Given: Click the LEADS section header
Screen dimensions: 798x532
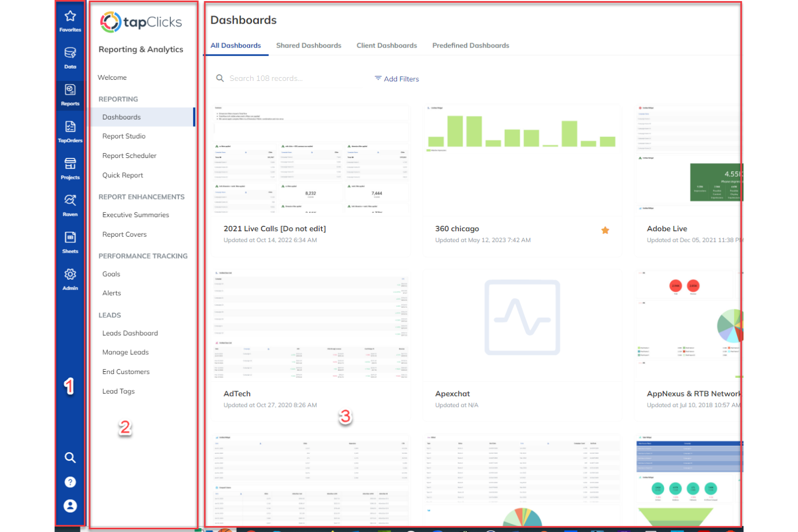Looking at the screenshot, I should pyautogui.click(x=109, y=315).
